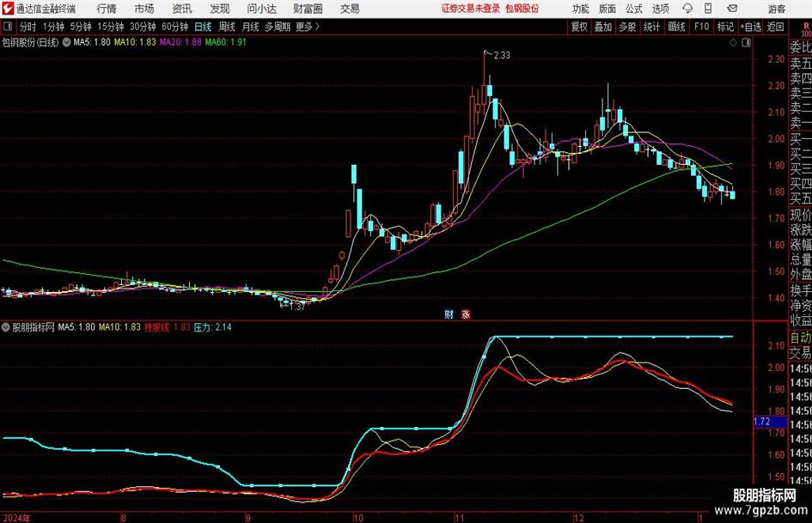
Task: Open the 股朋指标网 sub-chart indicator settings icon
Action: pyautogui.click(x=6, y=327)
